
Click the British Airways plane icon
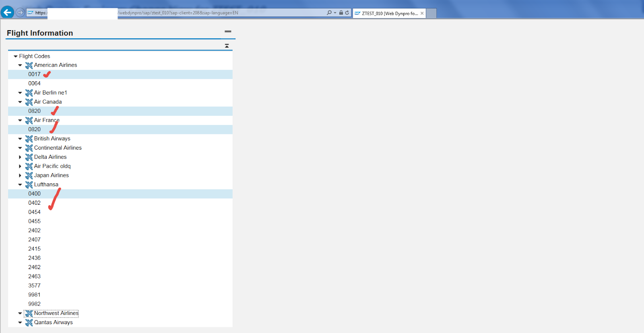(x=29, y=139)
